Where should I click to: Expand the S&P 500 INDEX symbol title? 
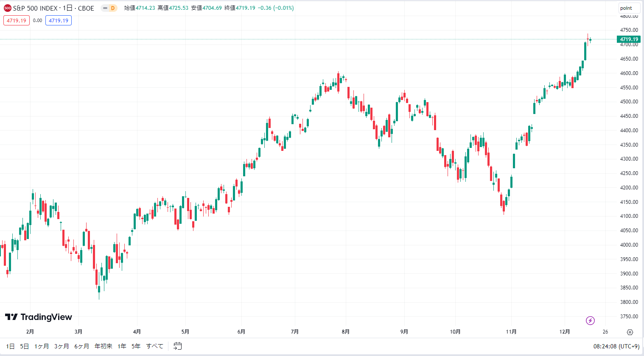click(53, 8)
